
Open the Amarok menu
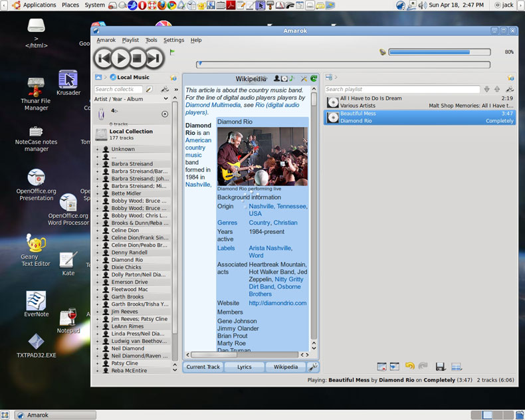[106, 40]
